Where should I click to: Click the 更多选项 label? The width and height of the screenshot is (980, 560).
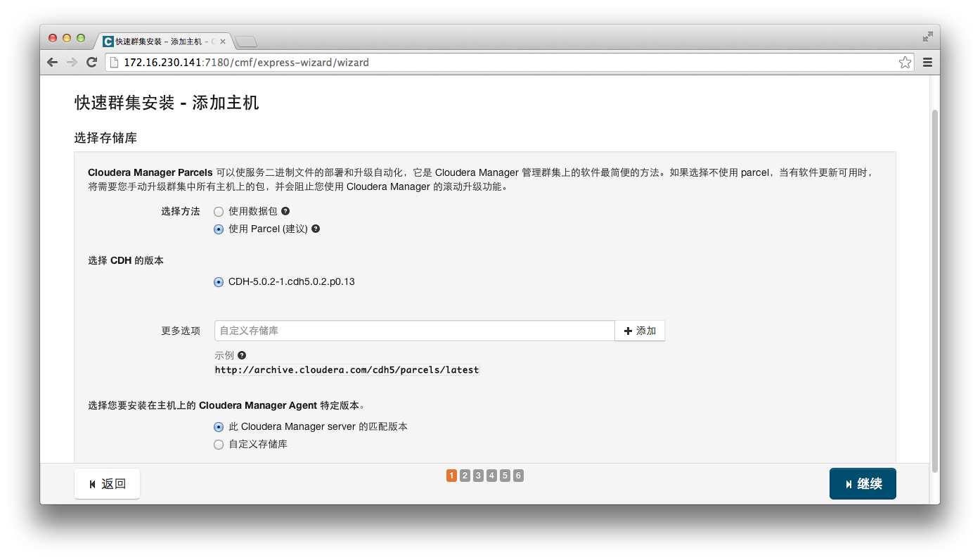(181, 331)
